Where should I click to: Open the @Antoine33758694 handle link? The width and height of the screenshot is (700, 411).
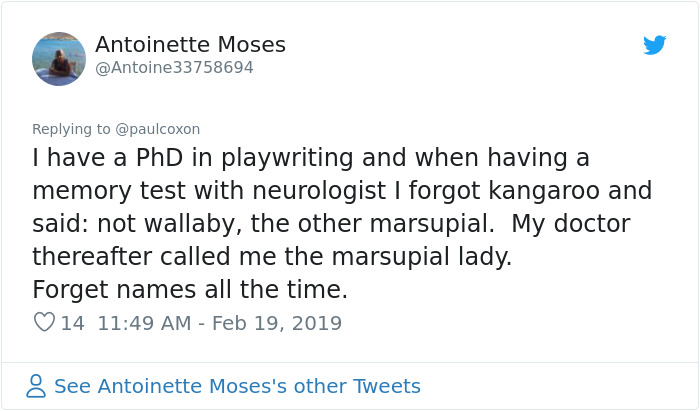(x=174, y=68)
